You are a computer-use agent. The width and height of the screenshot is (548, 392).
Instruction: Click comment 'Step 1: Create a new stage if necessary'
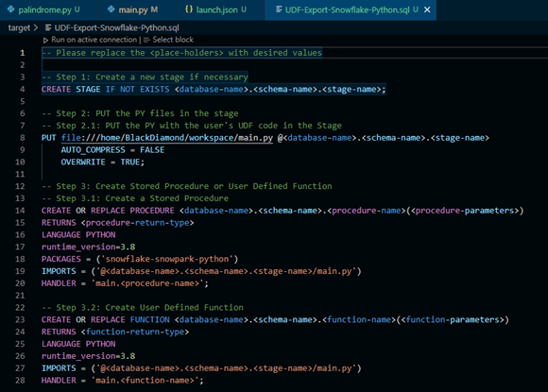145,77
